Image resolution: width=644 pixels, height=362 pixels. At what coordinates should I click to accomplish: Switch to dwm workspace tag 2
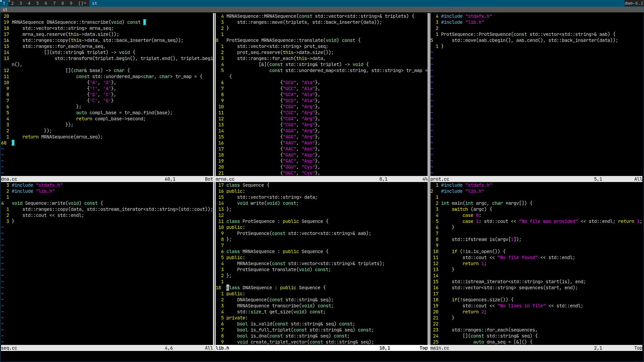[x=12, y=3]
